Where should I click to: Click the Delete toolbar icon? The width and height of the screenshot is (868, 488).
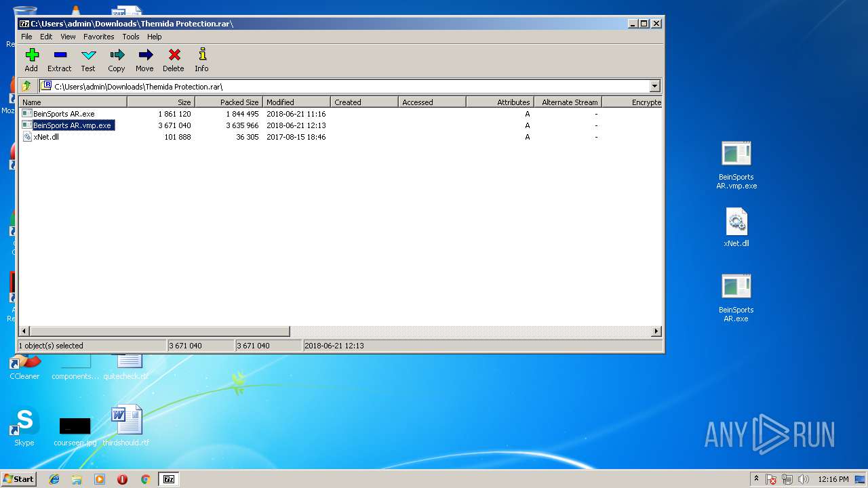pyautogui.click(x=174, y=55)
